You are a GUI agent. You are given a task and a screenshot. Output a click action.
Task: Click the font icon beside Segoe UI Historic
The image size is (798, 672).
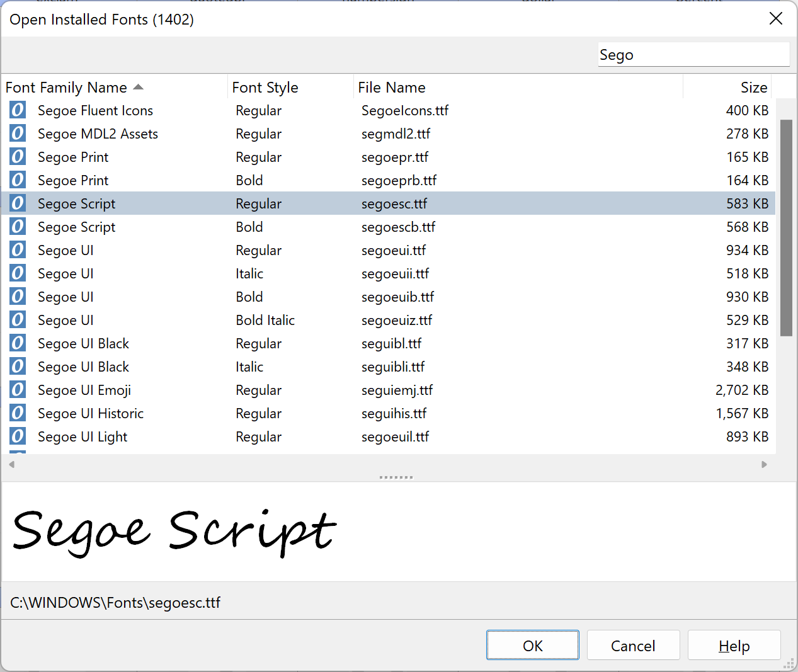18,413
